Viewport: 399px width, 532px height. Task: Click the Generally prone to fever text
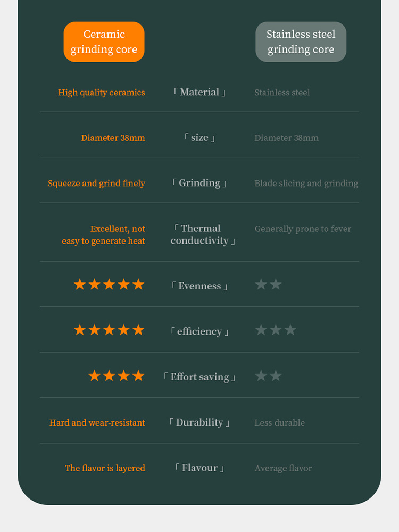303,229
